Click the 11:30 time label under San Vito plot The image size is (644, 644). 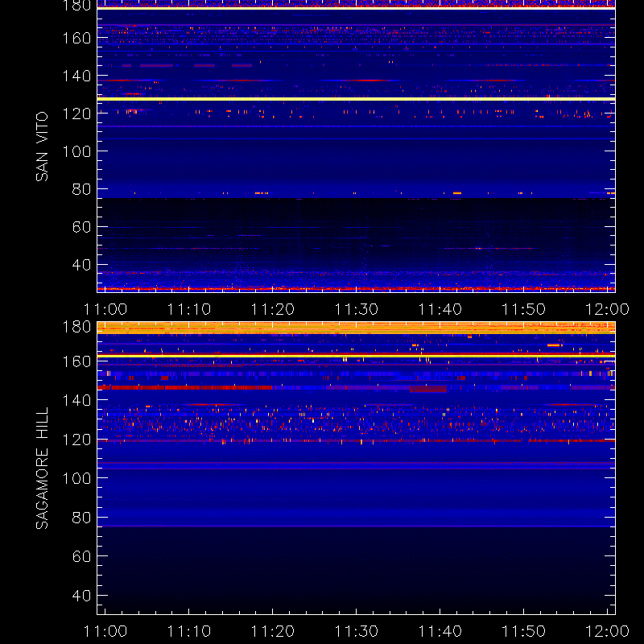click(x=357, y=309)
